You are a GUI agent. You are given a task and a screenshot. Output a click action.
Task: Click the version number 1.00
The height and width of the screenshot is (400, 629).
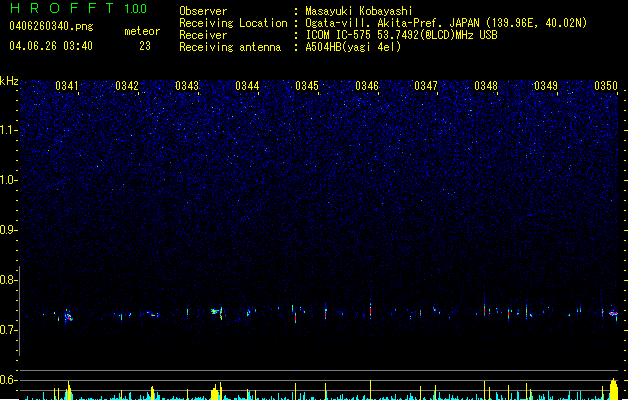(136, 9)
